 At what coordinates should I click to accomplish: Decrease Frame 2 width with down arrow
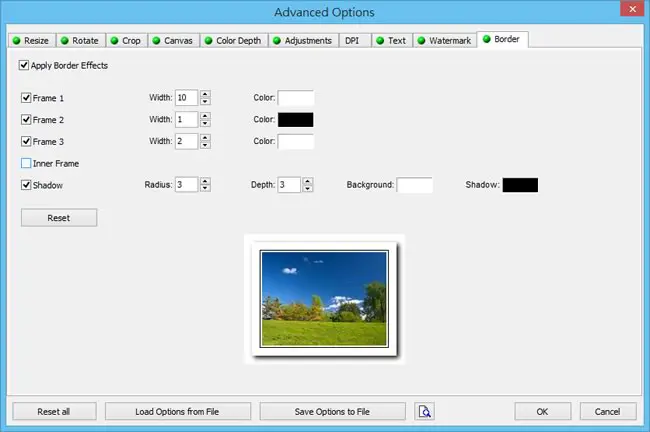(x=205, y=123)
